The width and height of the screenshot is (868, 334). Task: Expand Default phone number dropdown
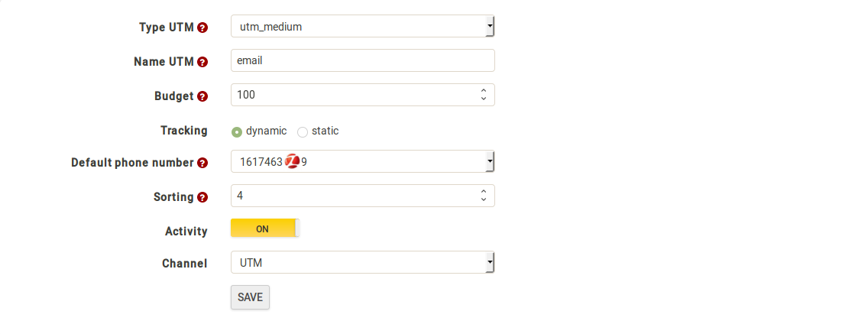(x=363, y=161)
